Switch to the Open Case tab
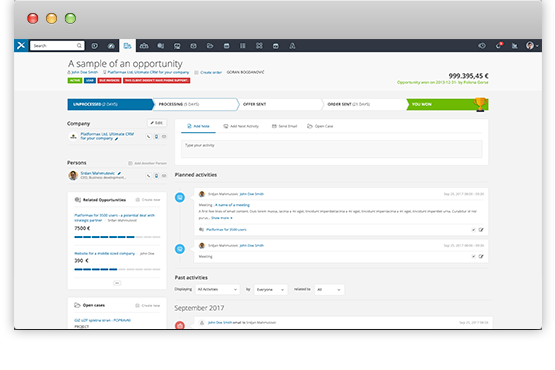The width and height of the screenshot is (555, 370). 320,126
